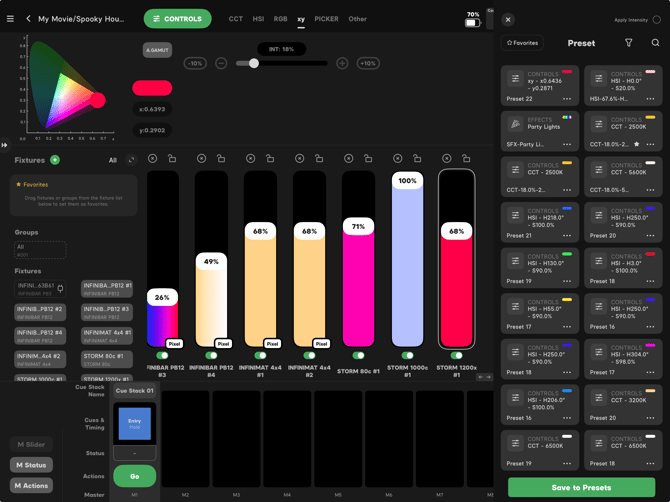Toggle the A.GAMUT button
The height and width of the screenshot is (502, 670).
(157, 50)
